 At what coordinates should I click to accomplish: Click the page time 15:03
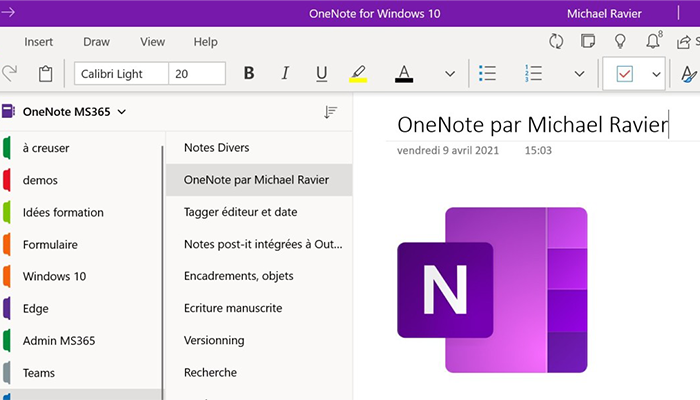(x=538, y=150)
